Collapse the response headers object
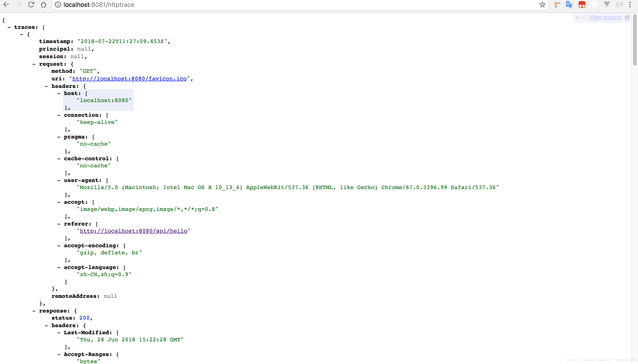The height and width of the screenshot is (364, 638). click(46, 326)
